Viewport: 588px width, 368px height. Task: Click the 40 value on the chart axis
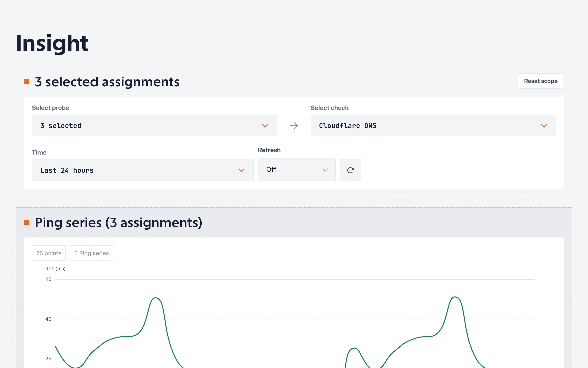pos(49,319)
